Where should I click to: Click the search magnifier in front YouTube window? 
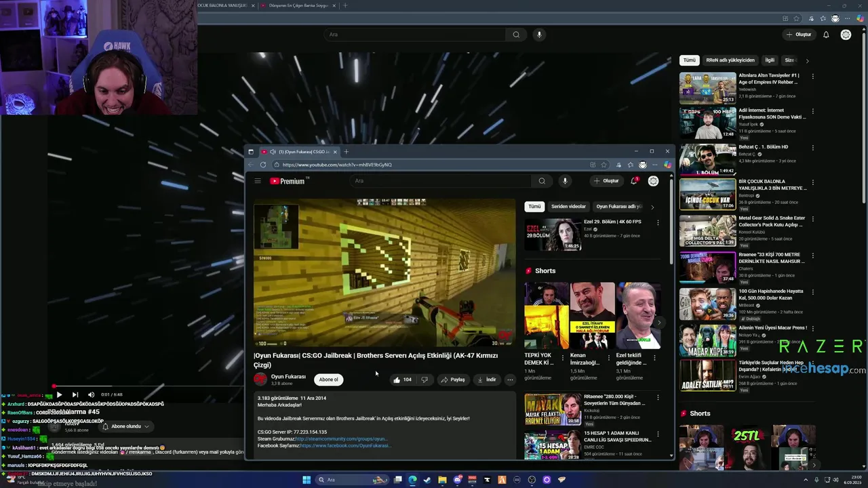(x=542, y=181)
